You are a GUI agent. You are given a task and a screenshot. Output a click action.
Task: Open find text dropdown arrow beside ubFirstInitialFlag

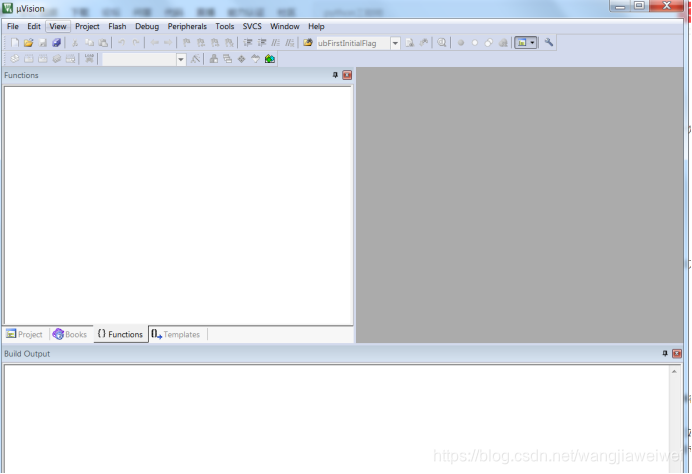[x=395, y=43]
